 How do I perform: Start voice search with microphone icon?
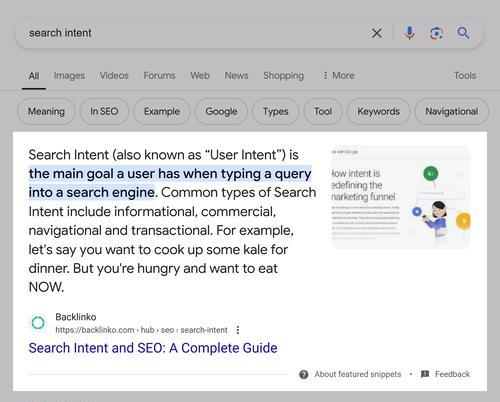(409, 33)
